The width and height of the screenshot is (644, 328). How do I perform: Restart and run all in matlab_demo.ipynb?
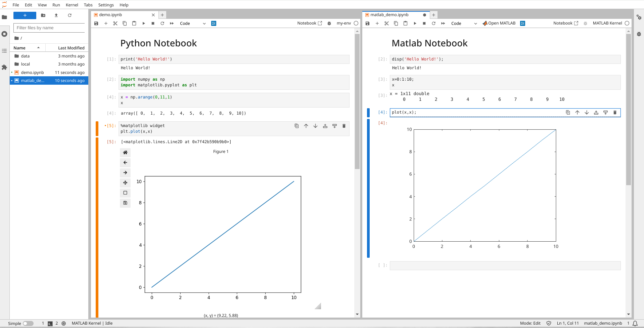coord(443,24)
